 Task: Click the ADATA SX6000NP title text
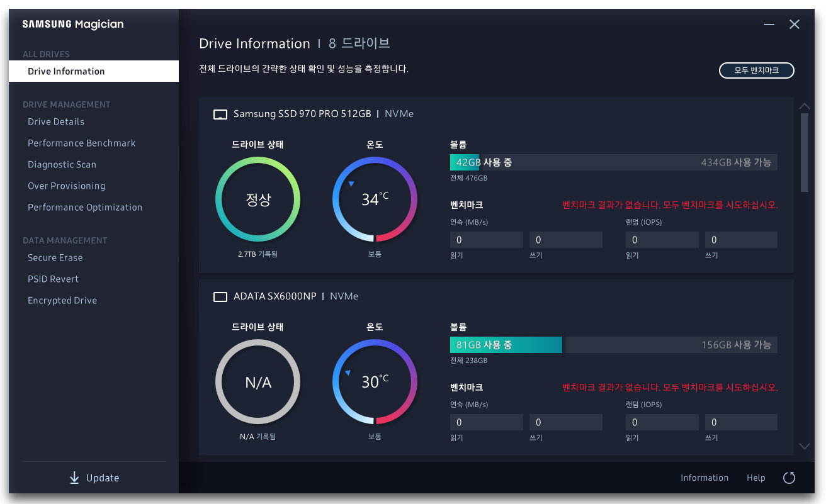pos(275,296)
